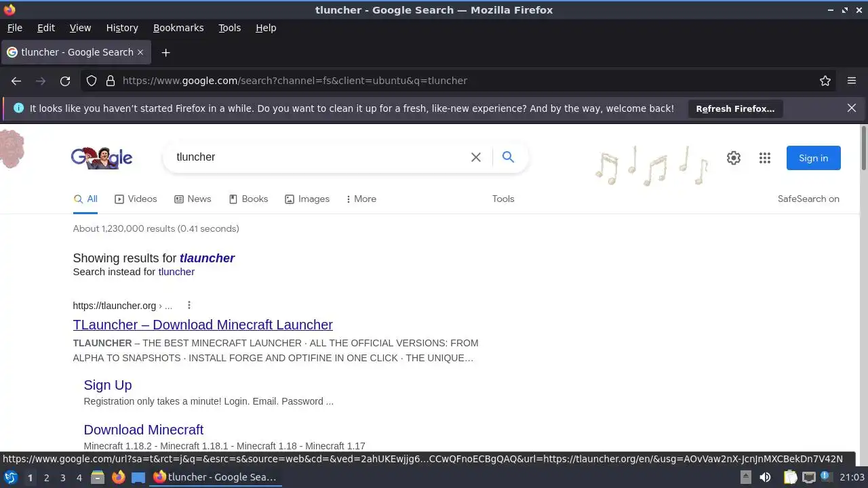Open Google quick settings gear
868x488 pixels.
(x=734, y=158)
